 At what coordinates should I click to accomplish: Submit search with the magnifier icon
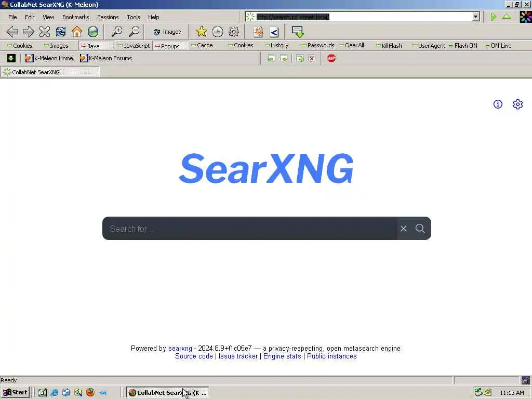[420, 229]
